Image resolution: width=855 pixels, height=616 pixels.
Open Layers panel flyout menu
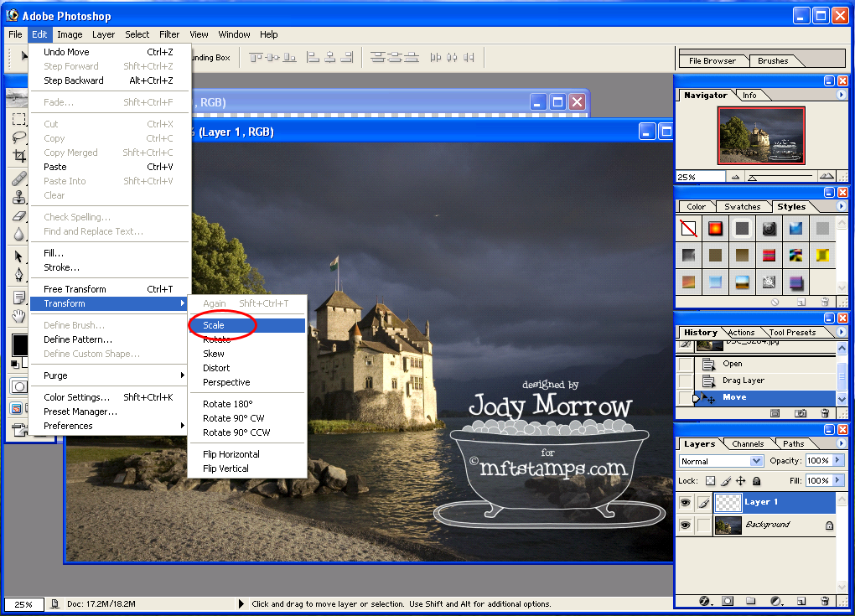(841, 443)
